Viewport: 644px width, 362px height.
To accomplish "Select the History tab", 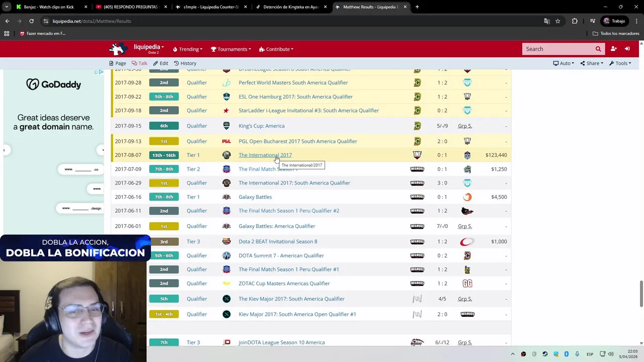I will click(185, 63).
